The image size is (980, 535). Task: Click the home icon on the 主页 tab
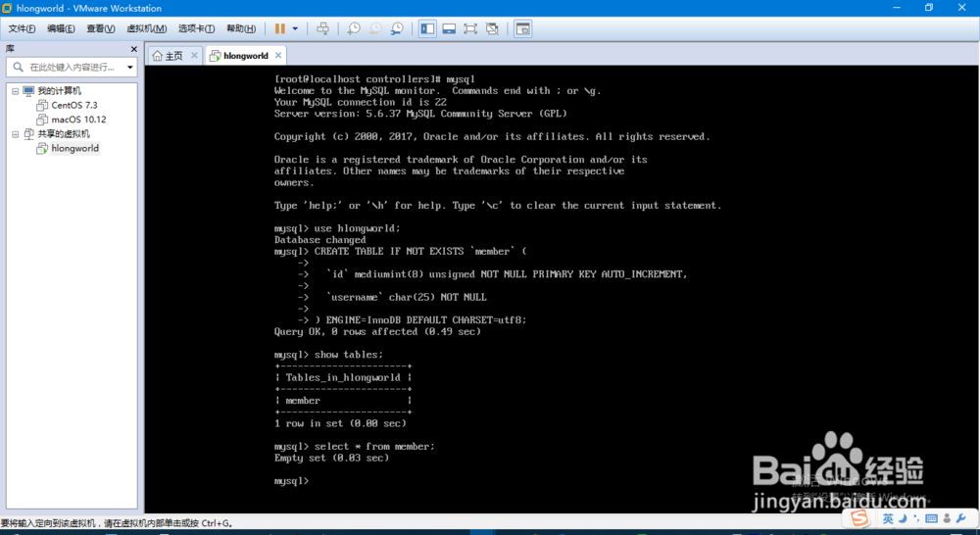coord(158,56)
